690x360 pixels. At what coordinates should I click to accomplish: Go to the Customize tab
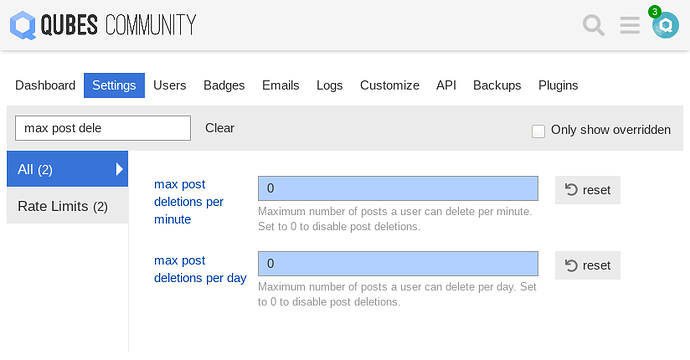tap(389, 85)
